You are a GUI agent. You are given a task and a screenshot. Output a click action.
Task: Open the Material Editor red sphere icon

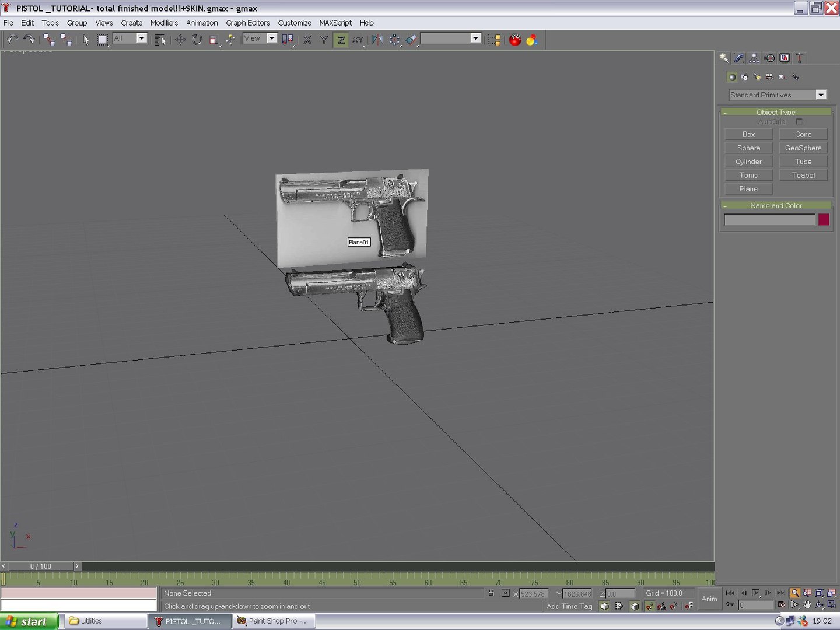tap(515, 40)
